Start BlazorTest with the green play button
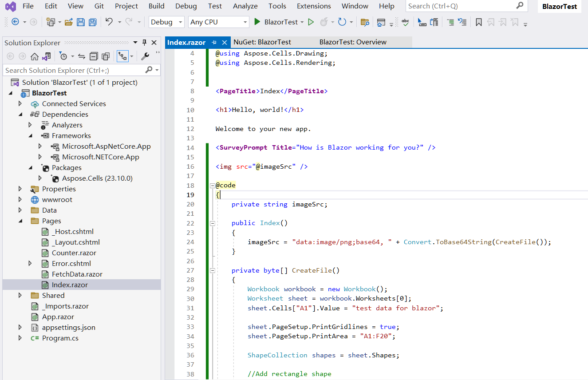Screen dimensions: 588x380 [x=257, y=22]
